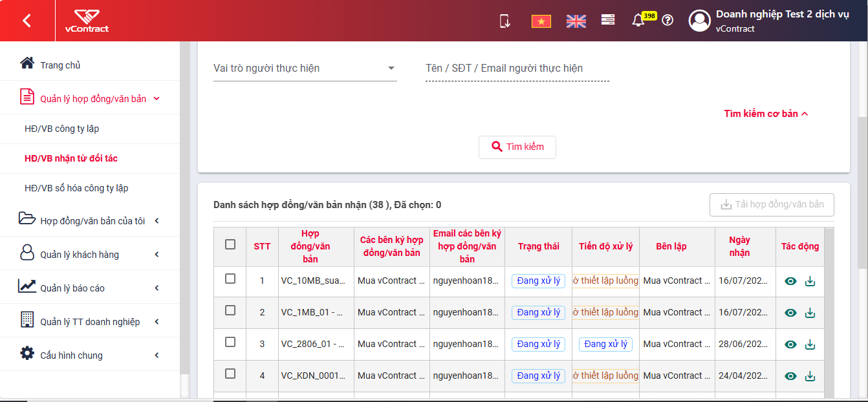This screenshot has height=402, width=868.
Task: Click the Quản lý hợp đồng/văn bản document icon
Action: point(27,97)
